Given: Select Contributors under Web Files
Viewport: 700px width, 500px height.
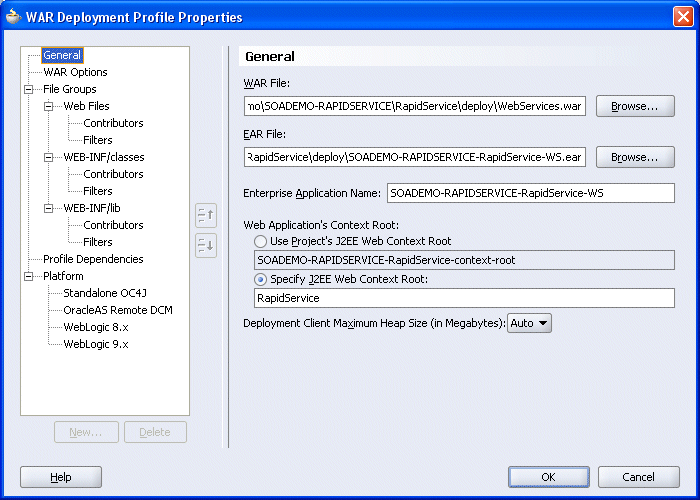Looking at the screenshot, I should tap(113, 123).
